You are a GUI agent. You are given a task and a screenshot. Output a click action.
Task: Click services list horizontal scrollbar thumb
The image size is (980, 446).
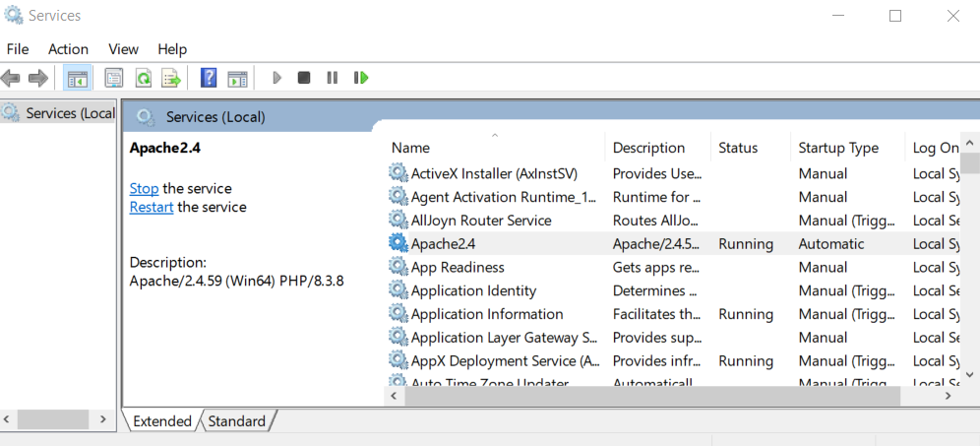[x=652, y=396]
